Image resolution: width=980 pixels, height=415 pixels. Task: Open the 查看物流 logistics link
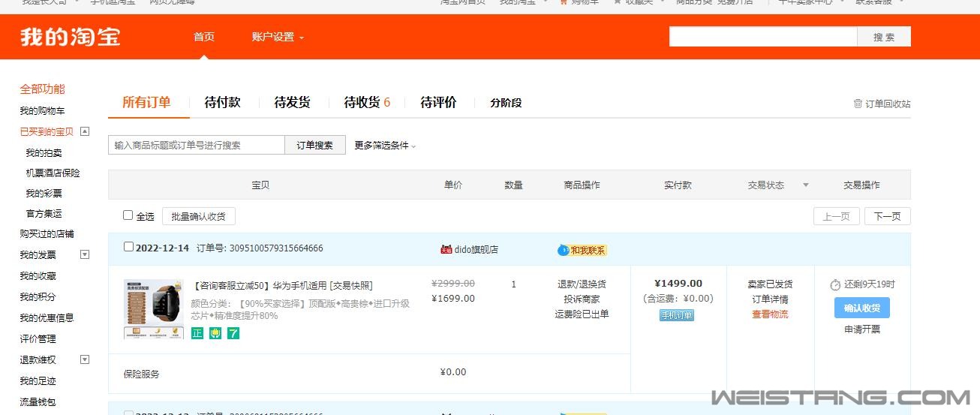pyautogui.click(x=770, y=314)
